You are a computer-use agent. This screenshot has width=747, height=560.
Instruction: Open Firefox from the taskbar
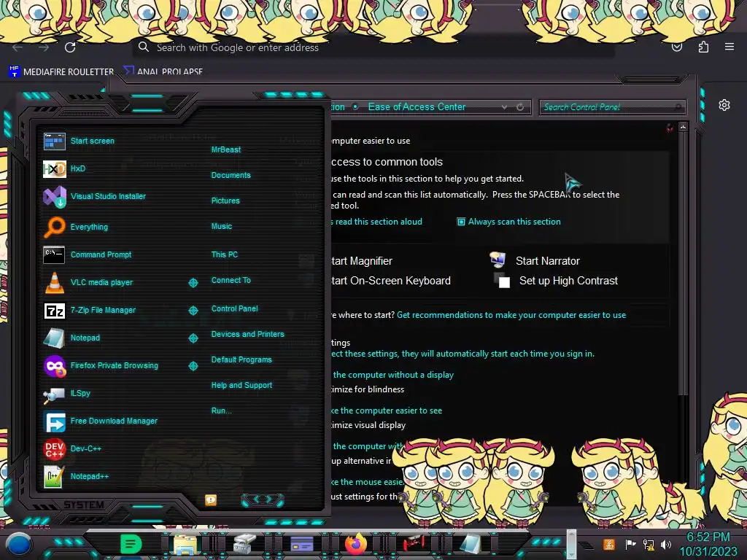pos(356,544)
